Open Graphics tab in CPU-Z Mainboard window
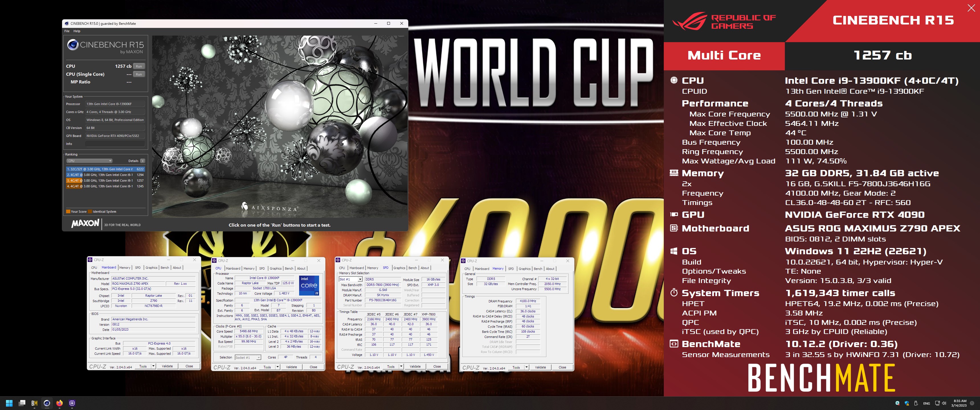Viewport: 980px width, 410px height. (151, 268)
